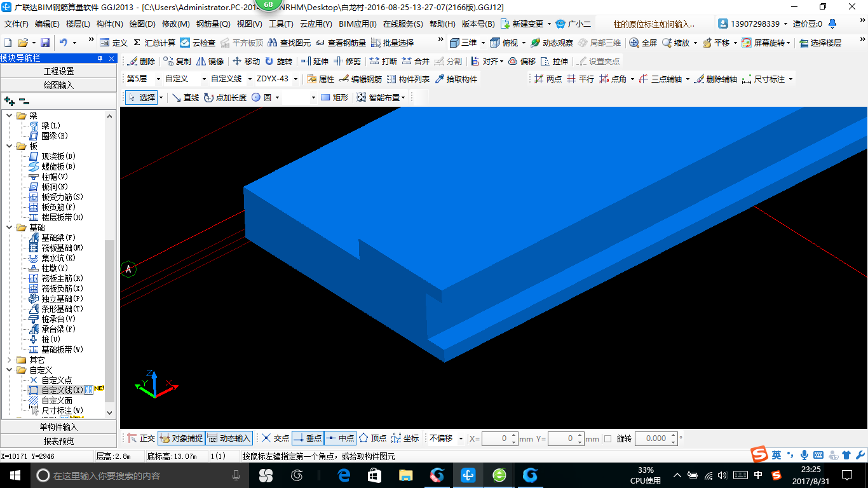Click the 单构件输入 panel button
This screenshot has width=868, height=488.
tap(58, 427)
